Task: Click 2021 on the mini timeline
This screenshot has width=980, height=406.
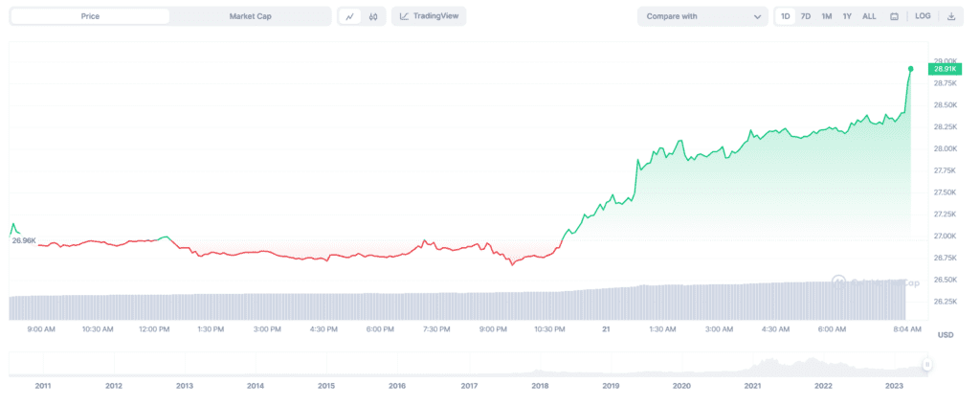Action: [753, 386]
